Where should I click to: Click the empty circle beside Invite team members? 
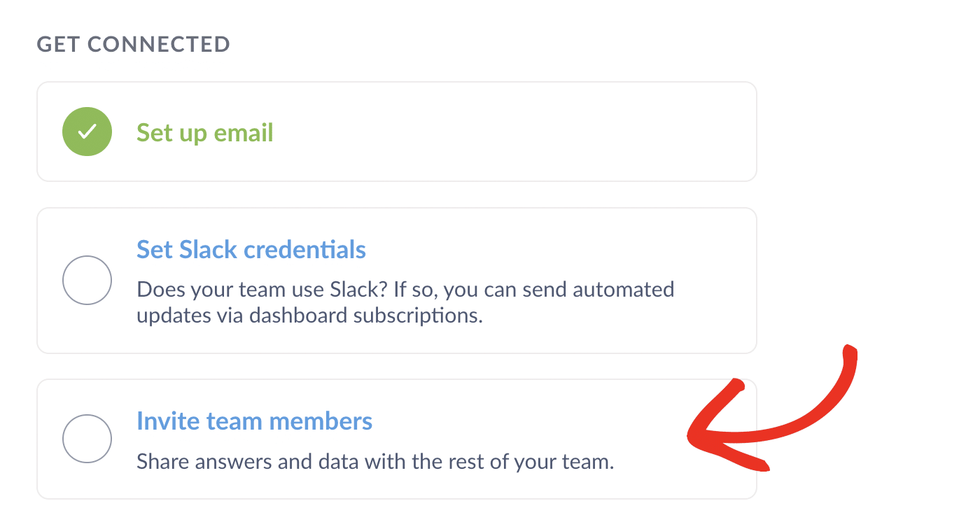tap(87, 439)
